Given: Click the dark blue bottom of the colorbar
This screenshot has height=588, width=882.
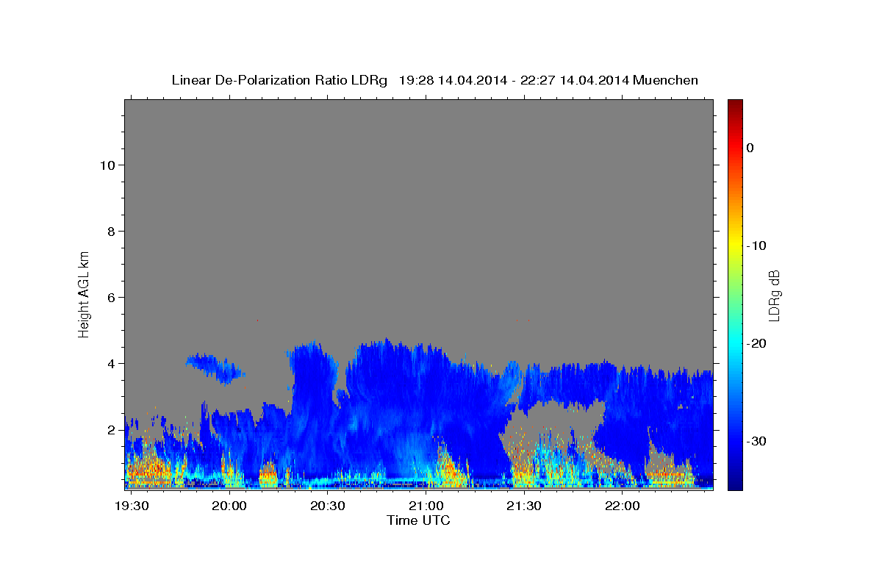Looking at the screenshot, I should pos(735,481).
